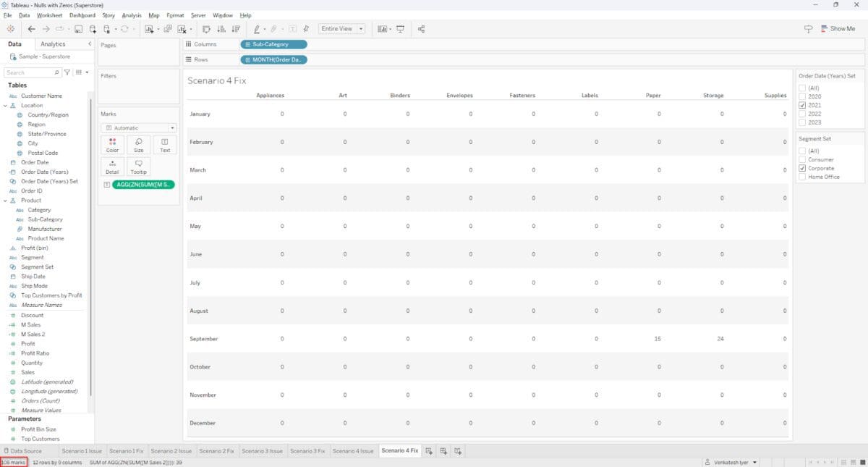Add new worksheet tab icon at bottom
The width and height of the screenshot is (868, 467).
tap(429, 451)
